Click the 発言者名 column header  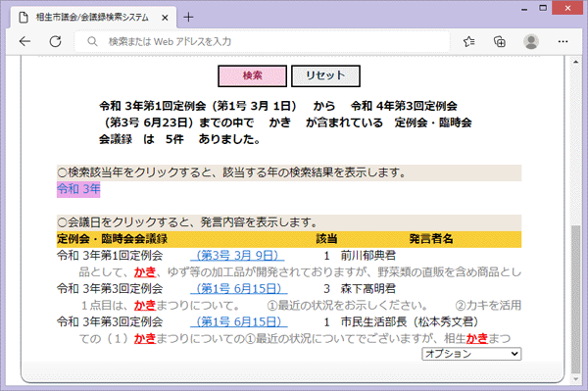coord(431,239)
